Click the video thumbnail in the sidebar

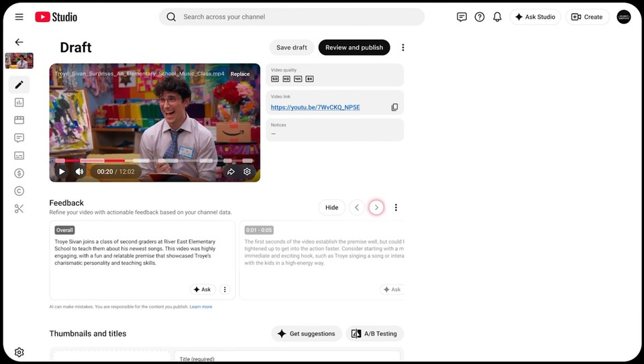click(x=19, y=61)
